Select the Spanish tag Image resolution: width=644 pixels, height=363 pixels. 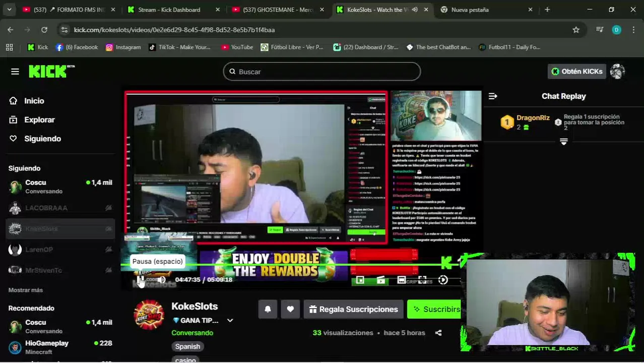[187, 347]
